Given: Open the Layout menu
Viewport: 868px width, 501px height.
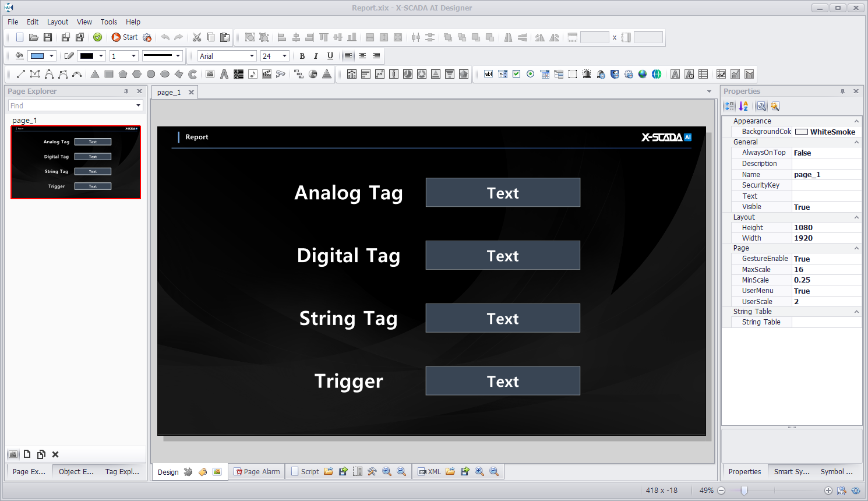Looking at the screenshot, I should point(58,22).
